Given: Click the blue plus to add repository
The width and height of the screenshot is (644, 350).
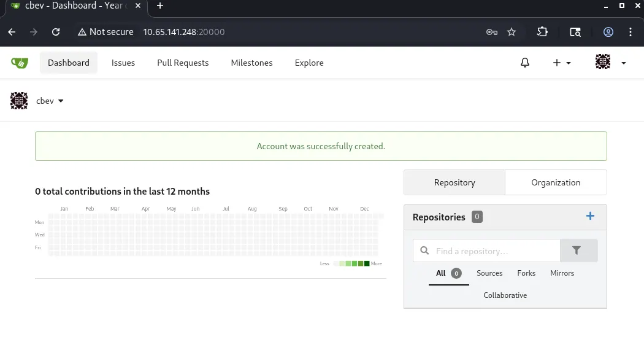Looking at the screenshot, I should pyautogui.click(x=590, y=216).
